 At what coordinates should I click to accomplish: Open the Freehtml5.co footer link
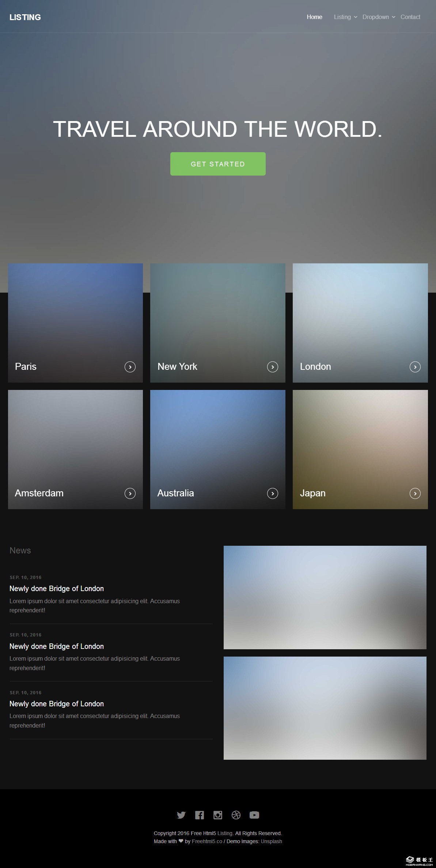207,841
